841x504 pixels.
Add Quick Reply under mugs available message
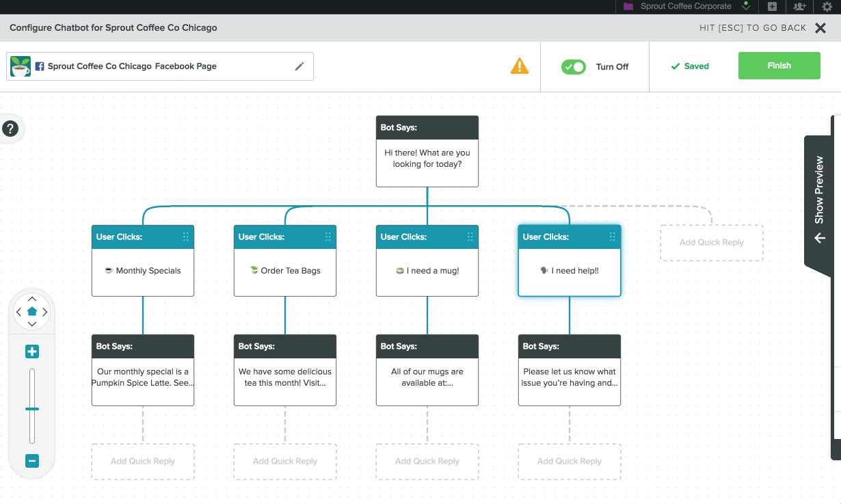[x=427, y=461]
